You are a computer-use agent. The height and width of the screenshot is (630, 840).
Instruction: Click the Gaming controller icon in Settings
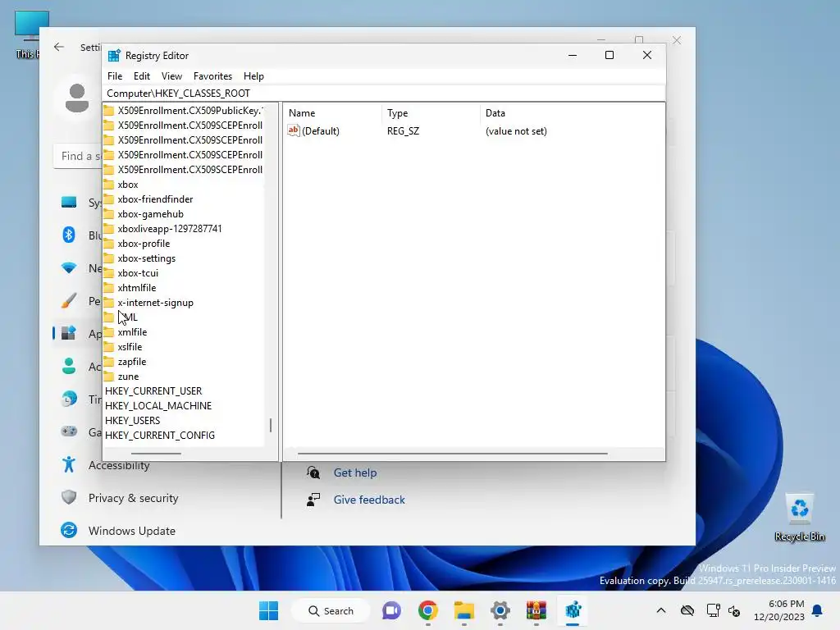[69, 431]
